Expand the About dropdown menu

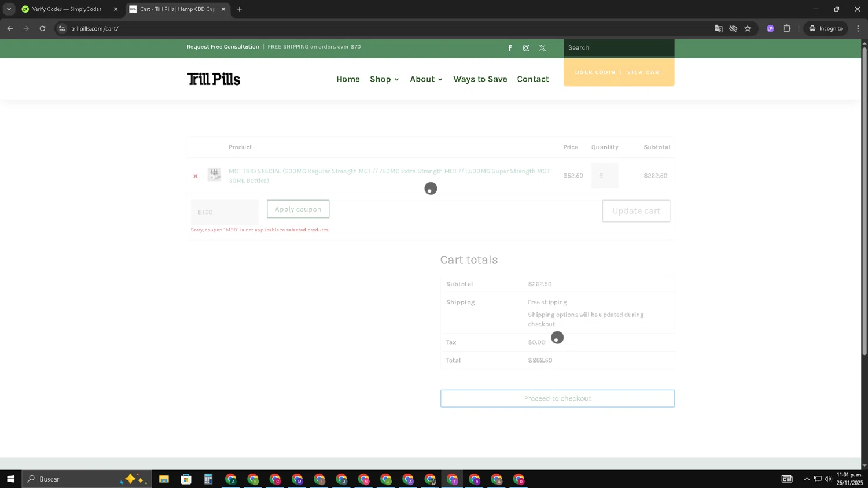426,79
